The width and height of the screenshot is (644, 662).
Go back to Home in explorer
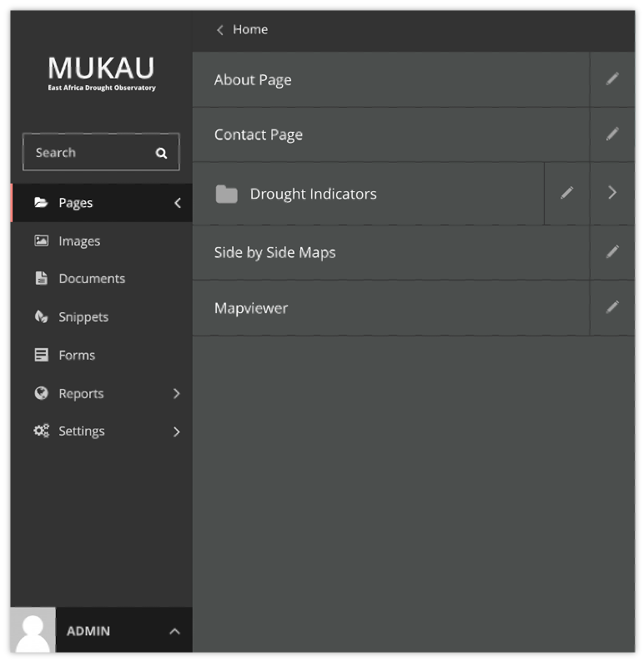tap(250, 29)
